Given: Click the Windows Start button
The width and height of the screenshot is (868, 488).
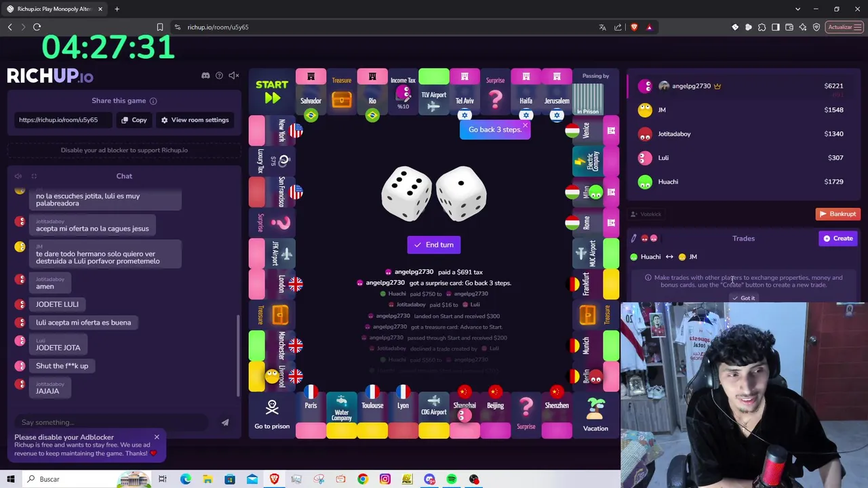Looking at the screenshot, I should tap(11, 479).
